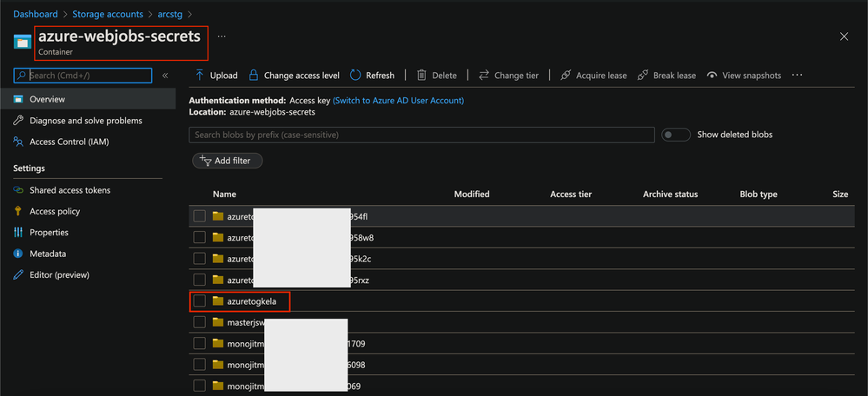The image size is (868, 396).
Task: Open Diagnose and solve problems
Action: pyautogui.click(x=88, y=121)
